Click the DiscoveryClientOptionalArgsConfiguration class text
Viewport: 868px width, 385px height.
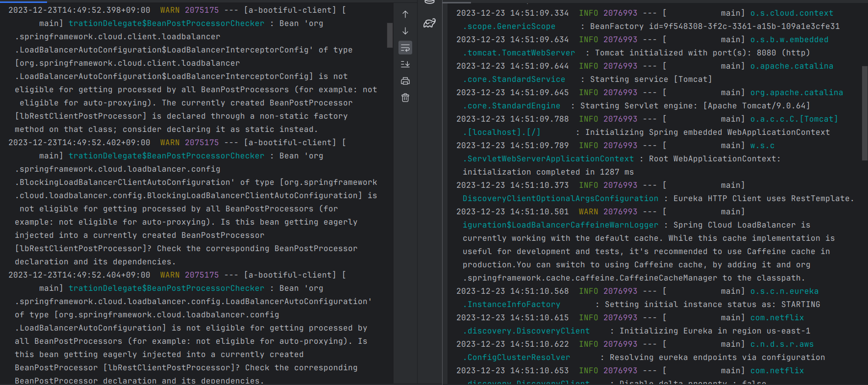tap(561, 198)
